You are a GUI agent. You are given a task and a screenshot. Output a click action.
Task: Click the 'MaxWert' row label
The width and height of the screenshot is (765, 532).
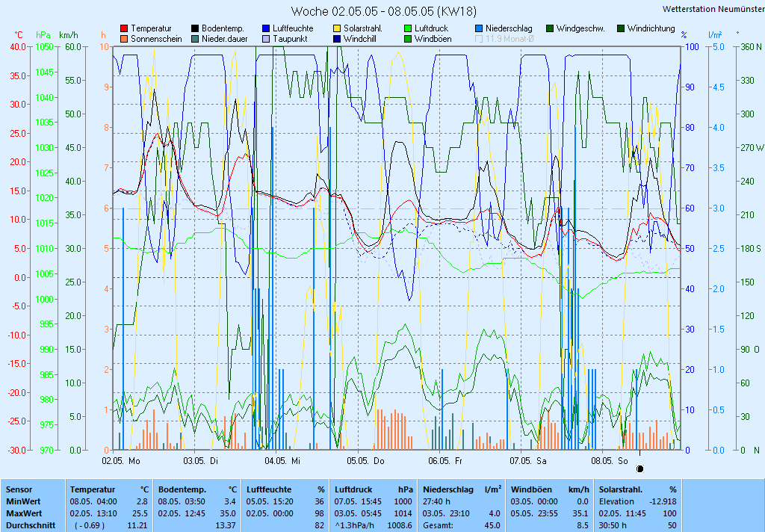click(x=24, y=513)
